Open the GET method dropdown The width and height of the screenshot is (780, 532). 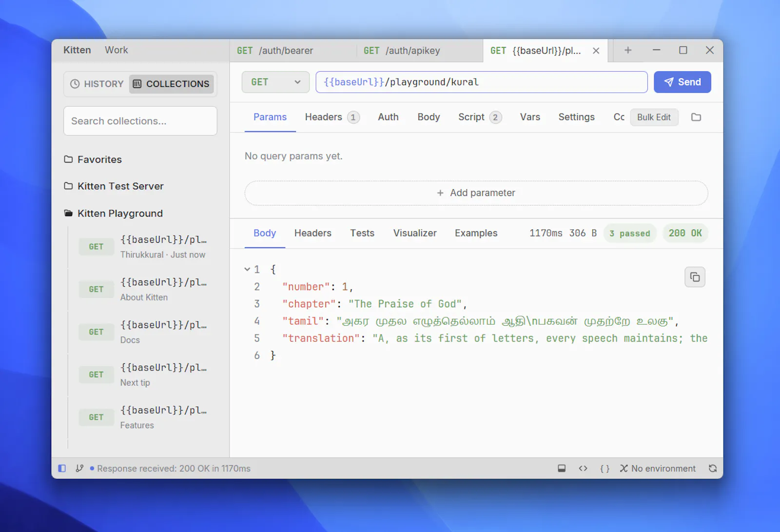[x=275, y=82]
